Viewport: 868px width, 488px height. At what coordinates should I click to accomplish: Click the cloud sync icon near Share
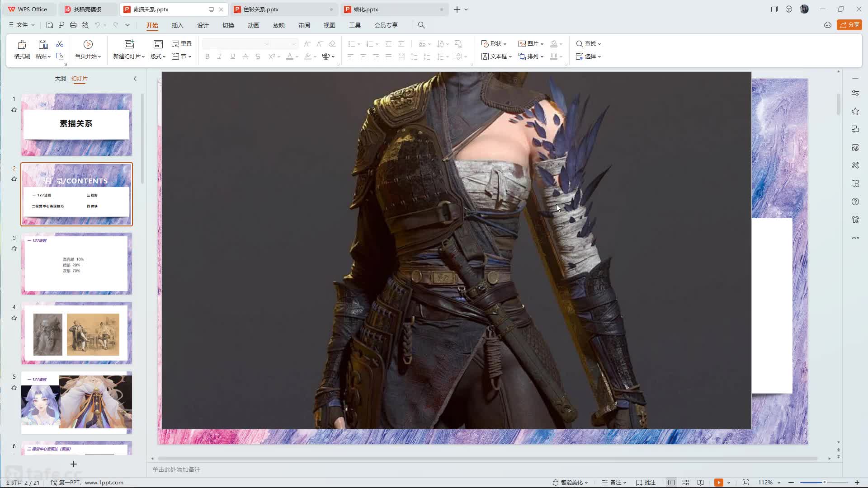coord(828,25)
